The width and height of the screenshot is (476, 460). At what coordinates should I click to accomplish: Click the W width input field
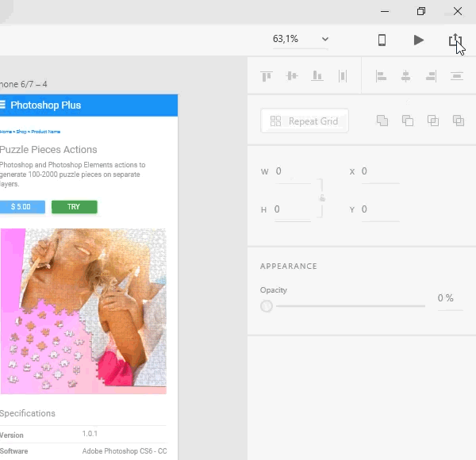293,172
